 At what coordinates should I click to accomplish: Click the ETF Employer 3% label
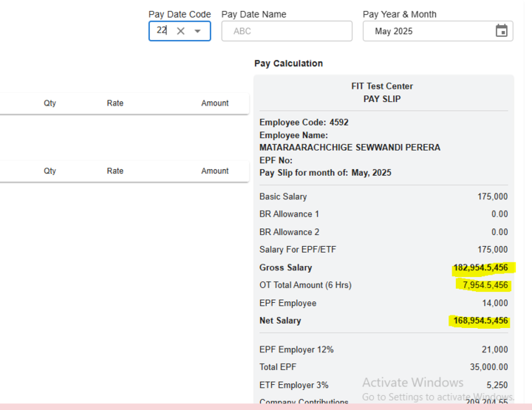294,385
